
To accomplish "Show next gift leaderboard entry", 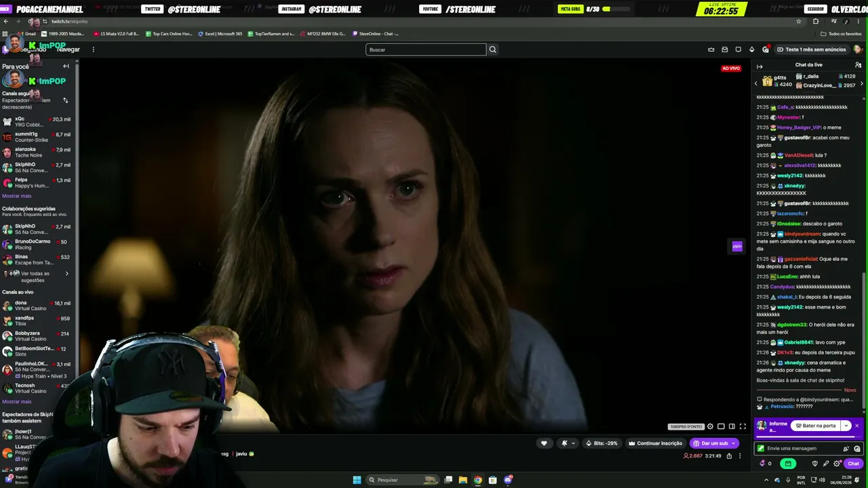I will [862, 83].
